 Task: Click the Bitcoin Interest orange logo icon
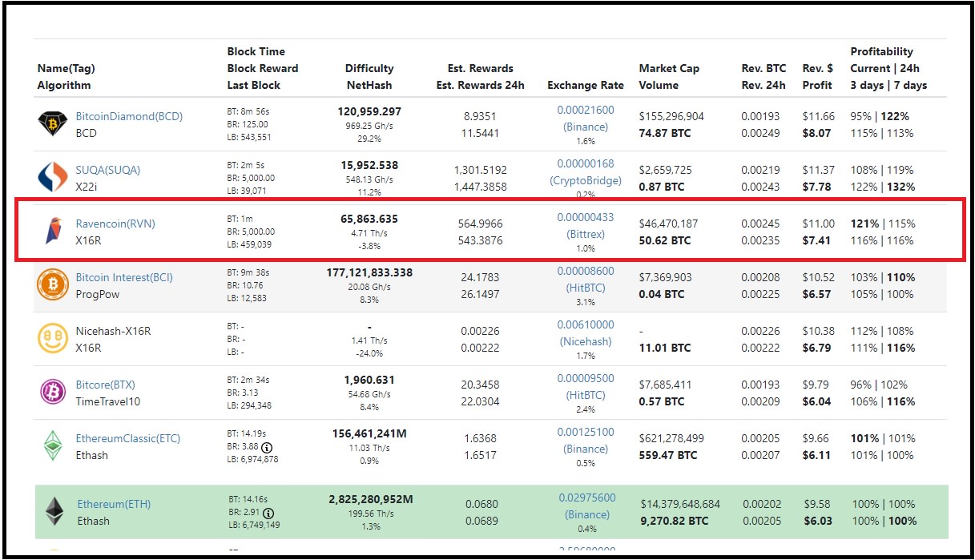[x=53, y=285]
